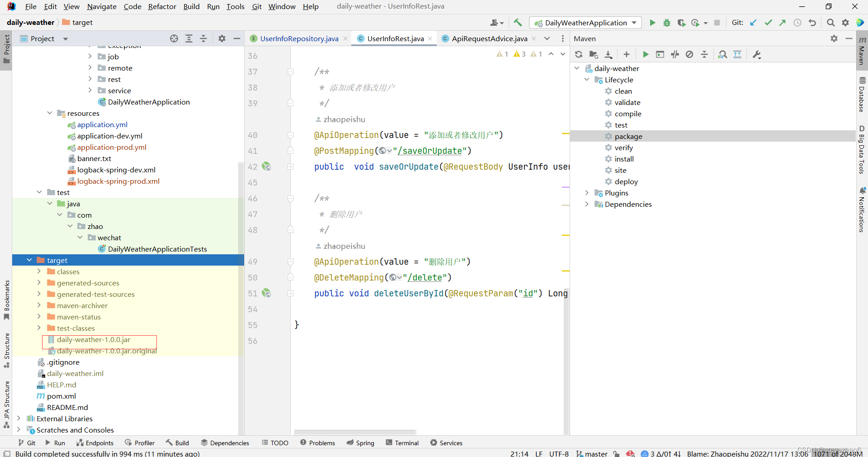Image resolution: width=868 pixels, height=457 pixels.
Task: Open Execute Maven Goal dialog icon
Action: [660, 54]
